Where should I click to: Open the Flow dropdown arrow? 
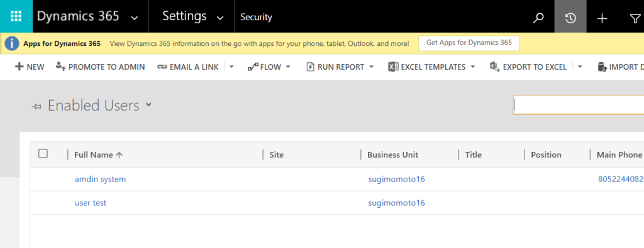pos(288,67)
